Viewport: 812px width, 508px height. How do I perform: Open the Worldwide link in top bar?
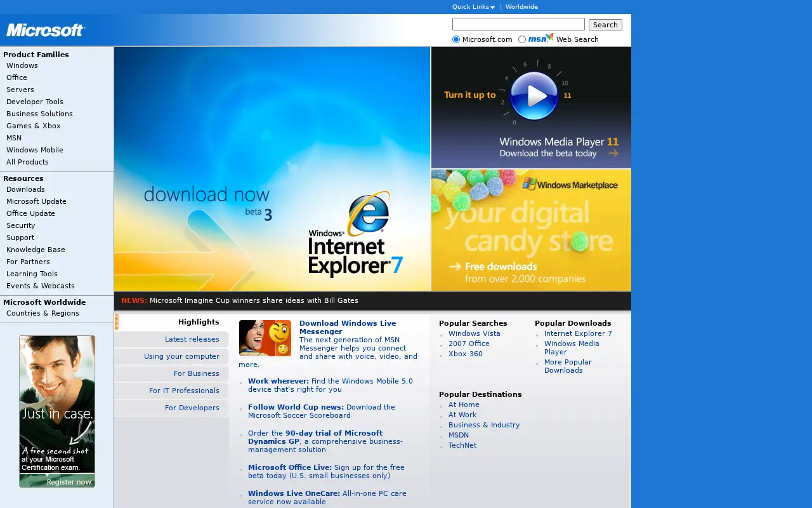521,7
